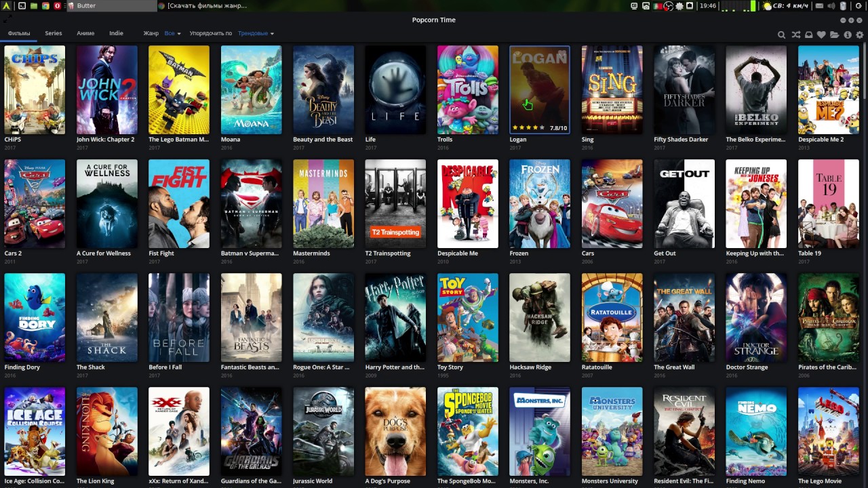The image size is (868, 488).
Task: Click the trash can tray icon
Action: (844, 6)
